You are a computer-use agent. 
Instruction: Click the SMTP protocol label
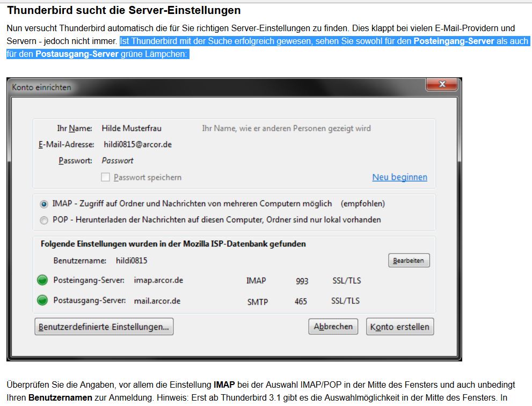(x=258, y=302)
